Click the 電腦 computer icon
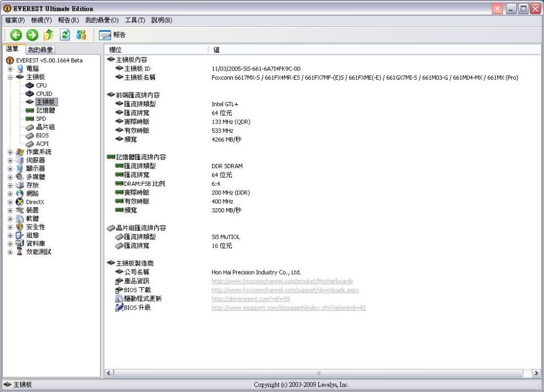This screenshot has width=544, height=392. (20, 69)
